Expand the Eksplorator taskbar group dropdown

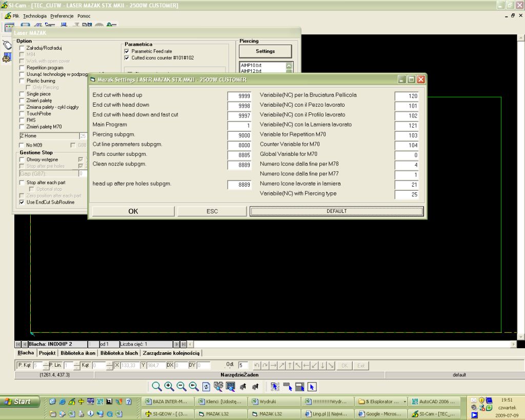tap(405, 401)
